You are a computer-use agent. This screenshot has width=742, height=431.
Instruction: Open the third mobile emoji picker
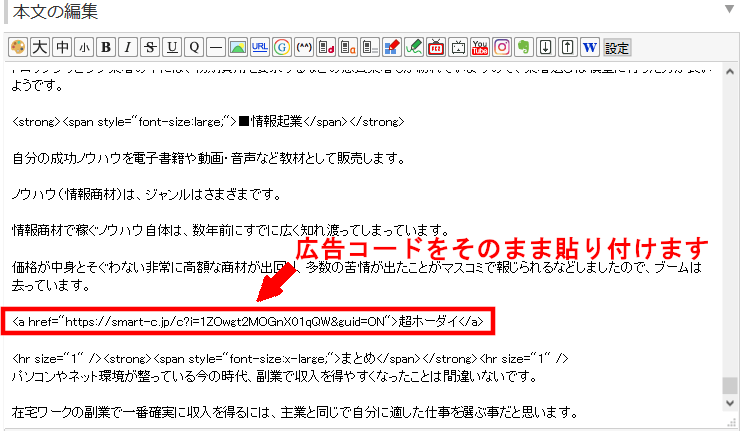pos(370,47)
